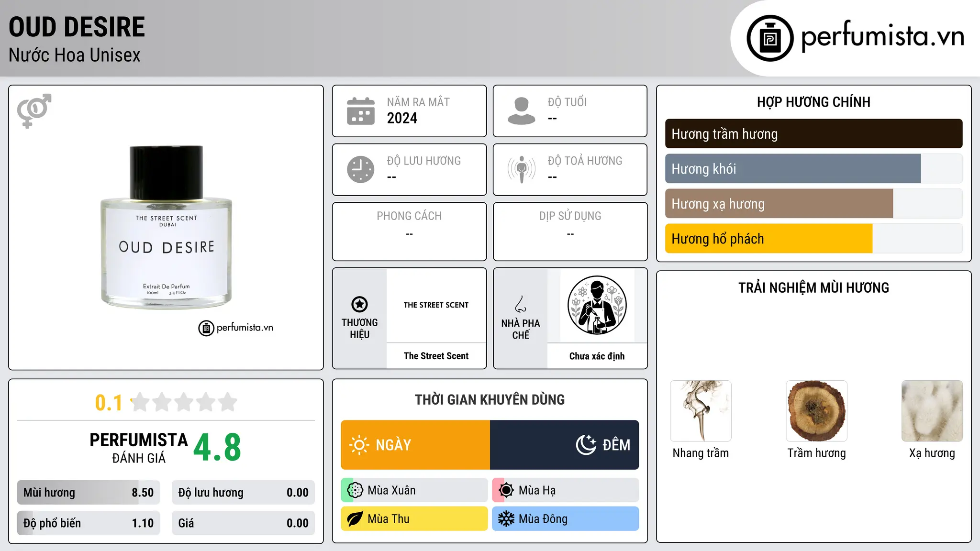Click the calendar icon beside Năm ra mắt
Screen dimensions: 980x551
click(361, 111)
